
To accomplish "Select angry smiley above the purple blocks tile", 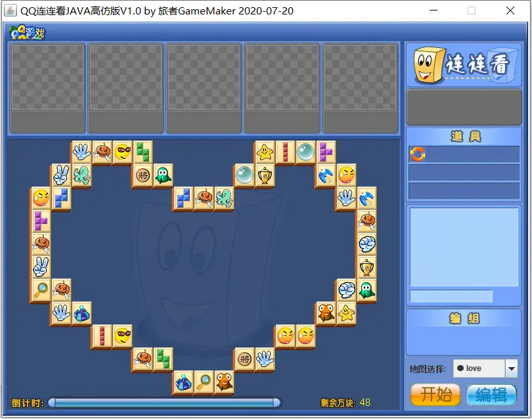I will tap(41, 198).
